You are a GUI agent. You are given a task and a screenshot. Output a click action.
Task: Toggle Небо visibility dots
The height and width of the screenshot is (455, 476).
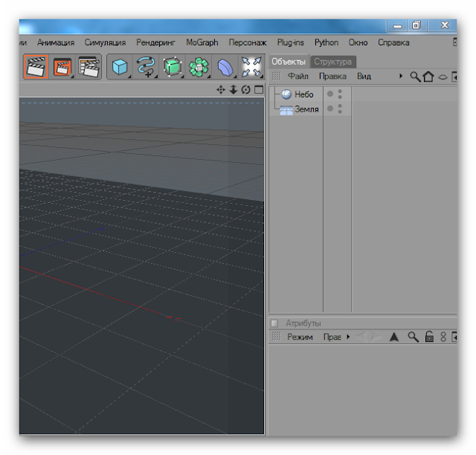[x=340, y=94]
